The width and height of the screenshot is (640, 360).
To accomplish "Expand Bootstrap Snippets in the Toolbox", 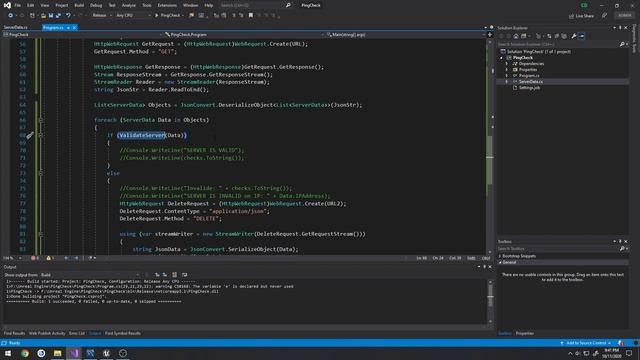I will pos(500,256).
